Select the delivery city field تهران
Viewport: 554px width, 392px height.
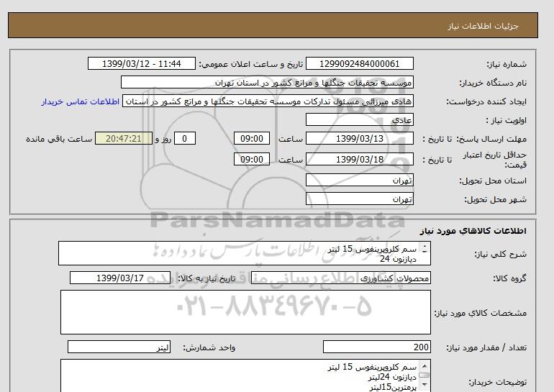coord(359,199)
